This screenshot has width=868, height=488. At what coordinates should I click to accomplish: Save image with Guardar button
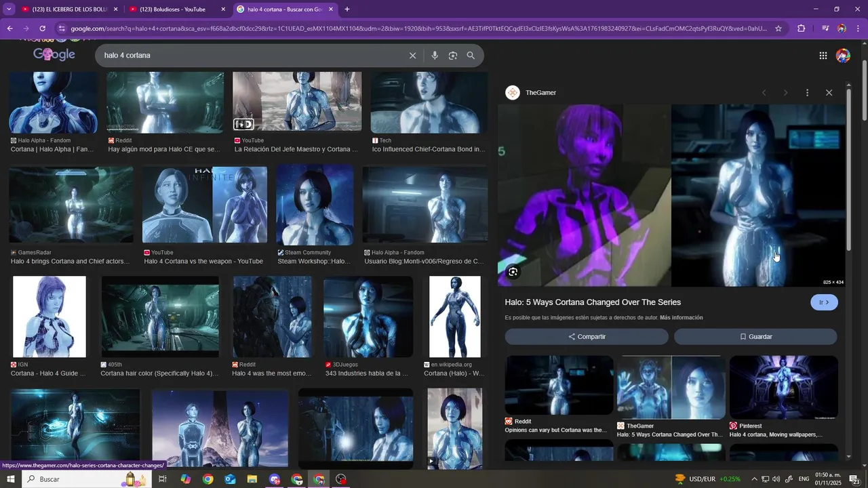point(755,337)
